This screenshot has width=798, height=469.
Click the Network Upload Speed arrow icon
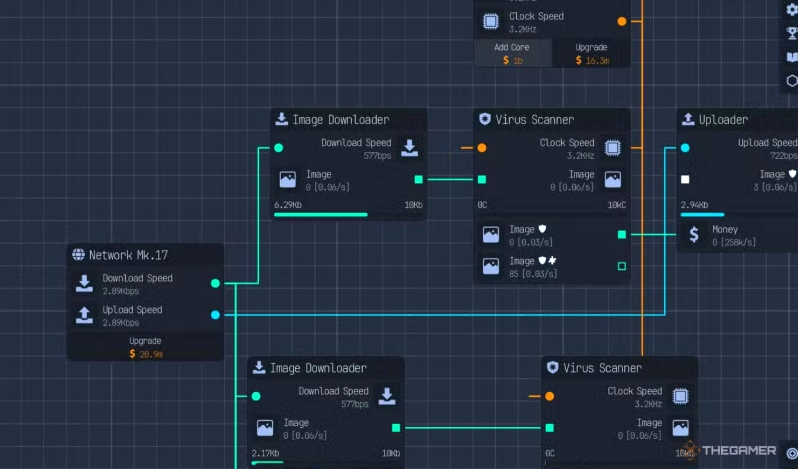[x=84, y=315]
